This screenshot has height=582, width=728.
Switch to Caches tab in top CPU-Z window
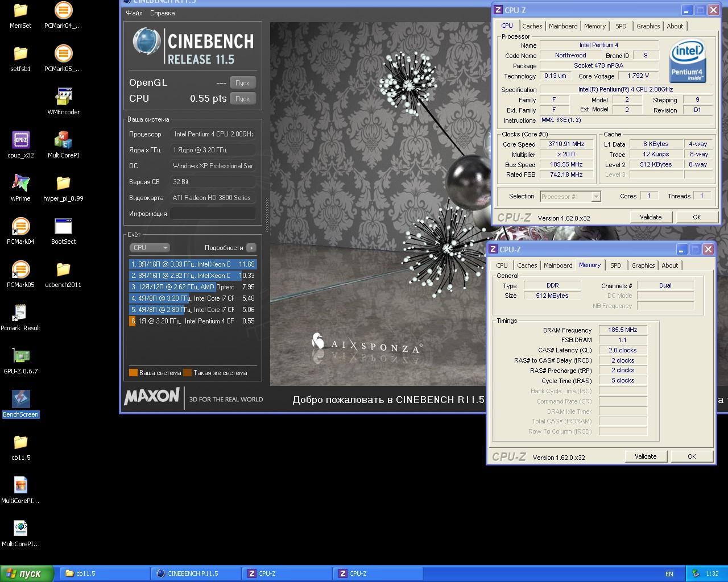click(x=532, y=26)
